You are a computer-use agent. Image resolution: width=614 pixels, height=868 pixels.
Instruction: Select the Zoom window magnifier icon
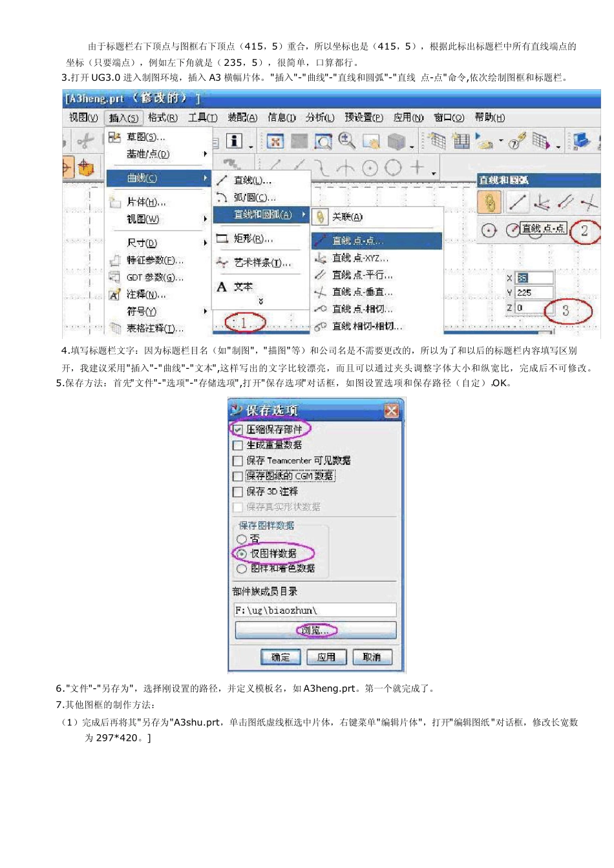(323, 141)
